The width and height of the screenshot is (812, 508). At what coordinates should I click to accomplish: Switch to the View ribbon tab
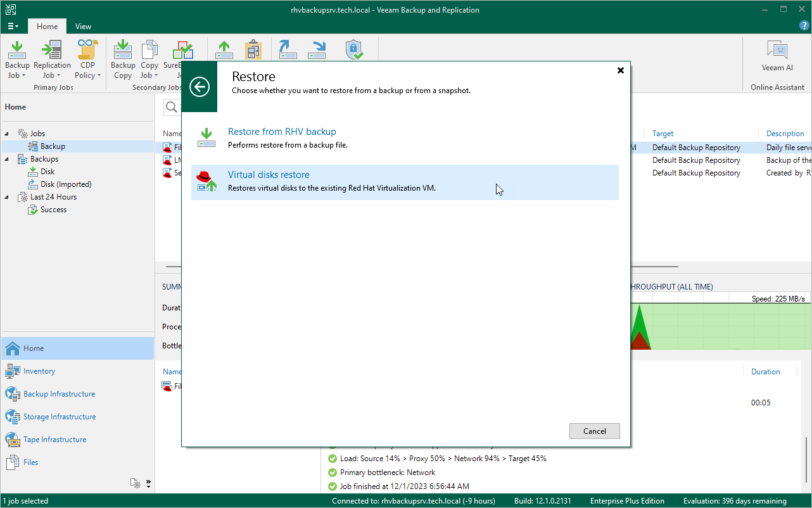coord(83,27)
